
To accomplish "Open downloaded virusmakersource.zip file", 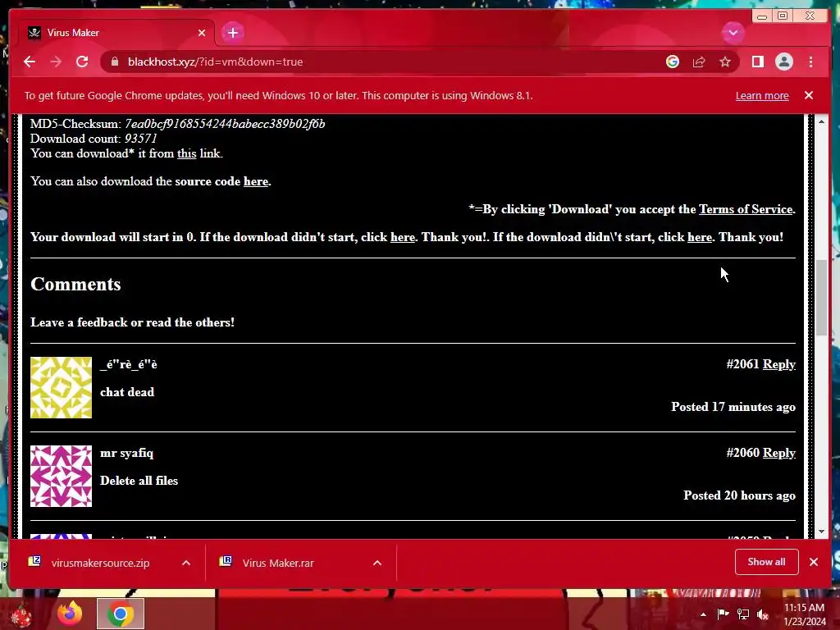I will tap(100, 563).
